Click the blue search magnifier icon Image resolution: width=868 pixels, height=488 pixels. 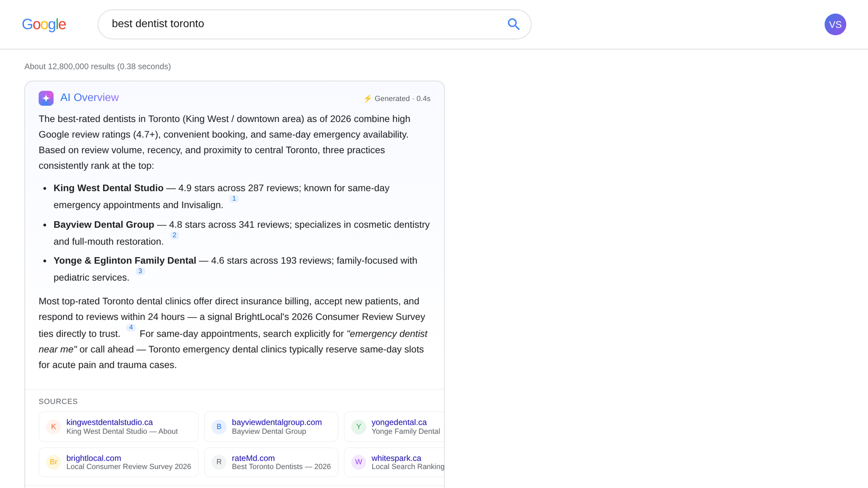513,24
